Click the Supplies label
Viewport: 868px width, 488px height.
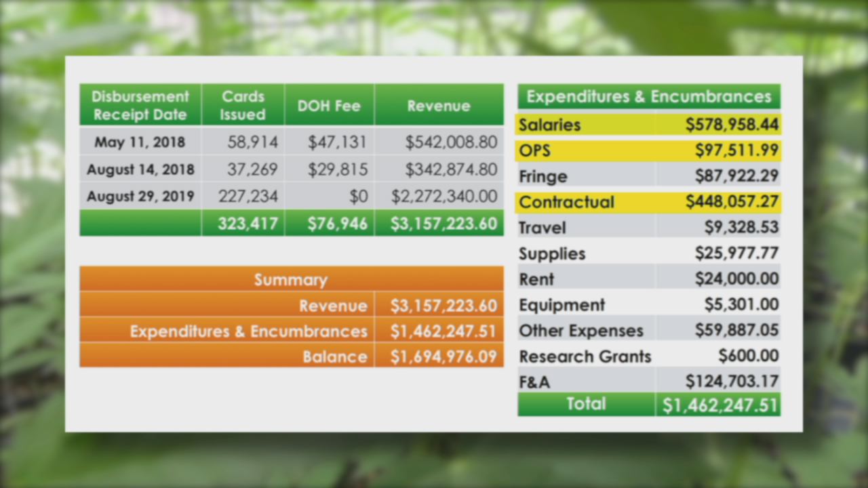pos(552,254)
